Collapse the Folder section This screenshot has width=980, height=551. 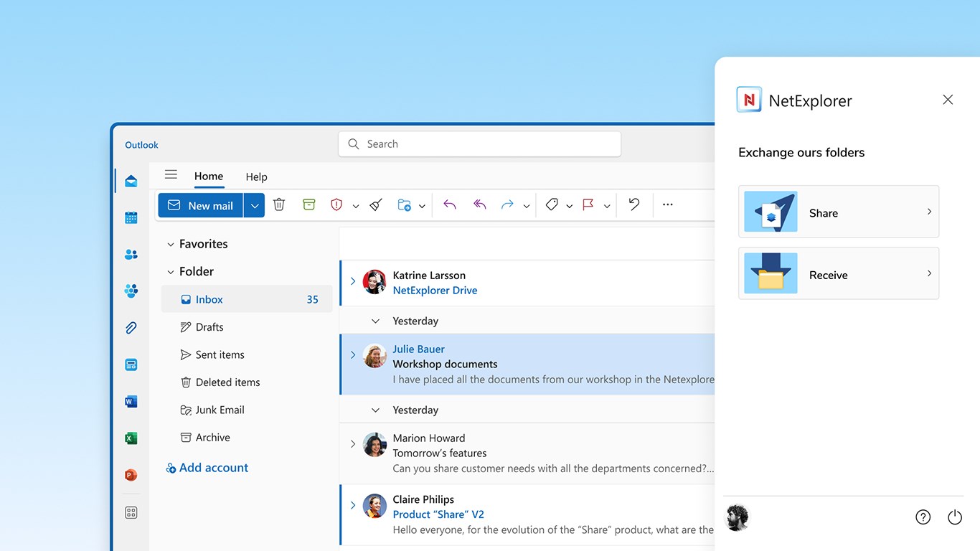click(171, 272)
